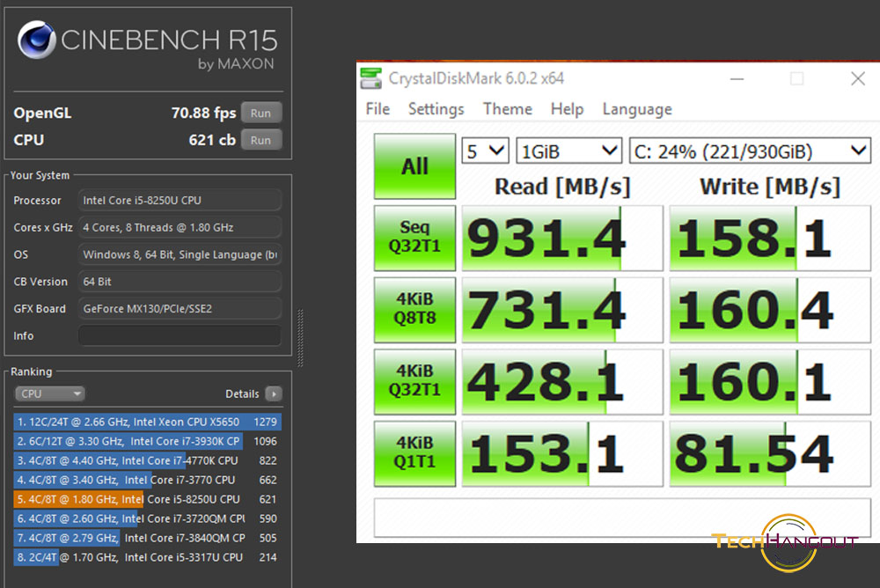Click the Write [MB/s] column header
Screen dimensions: 880x588
click(770, 187)
